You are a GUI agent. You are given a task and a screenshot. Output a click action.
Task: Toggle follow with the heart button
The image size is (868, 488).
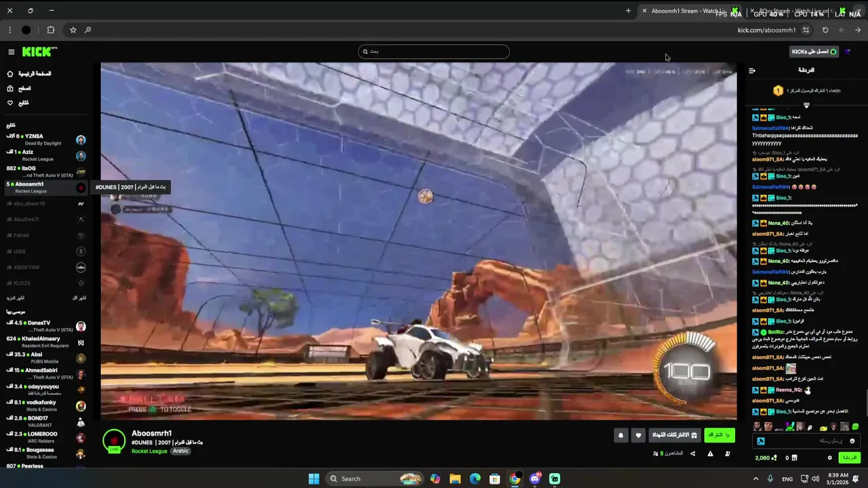638,436
